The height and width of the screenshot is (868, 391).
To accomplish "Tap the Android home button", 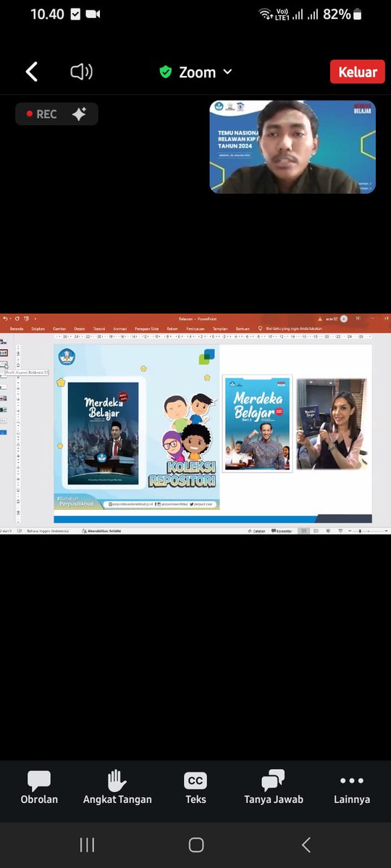I will 195,845.
